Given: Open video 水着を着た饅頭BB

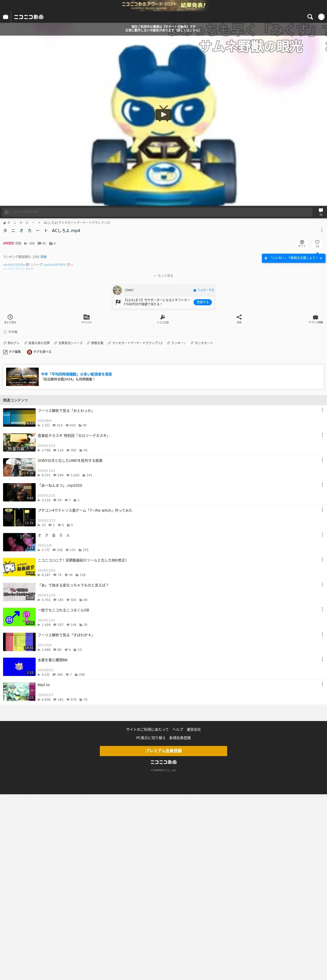Looking at the screenshot, I should pos(52,660).
